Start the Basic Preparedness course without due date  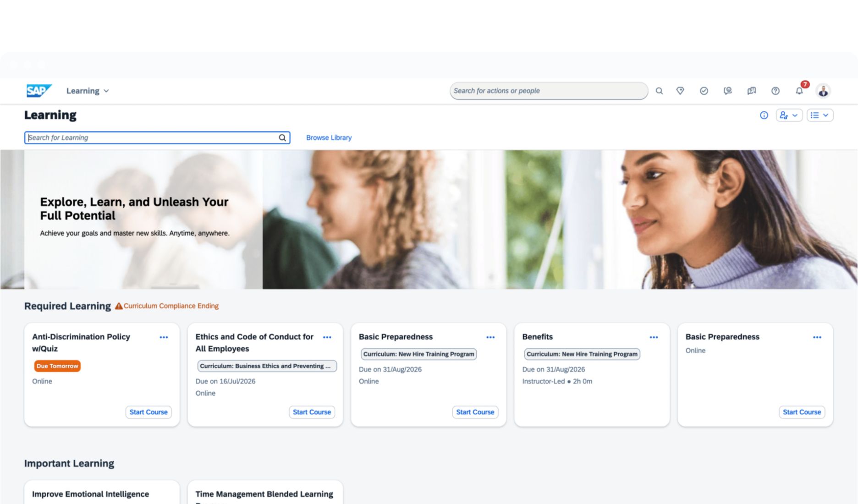pyautogui.click(x=802, y=412)
